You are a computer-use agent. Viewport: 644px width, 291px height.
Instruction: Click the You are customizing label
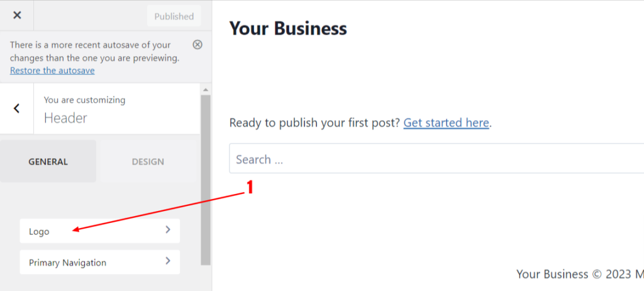pos(85,100)
